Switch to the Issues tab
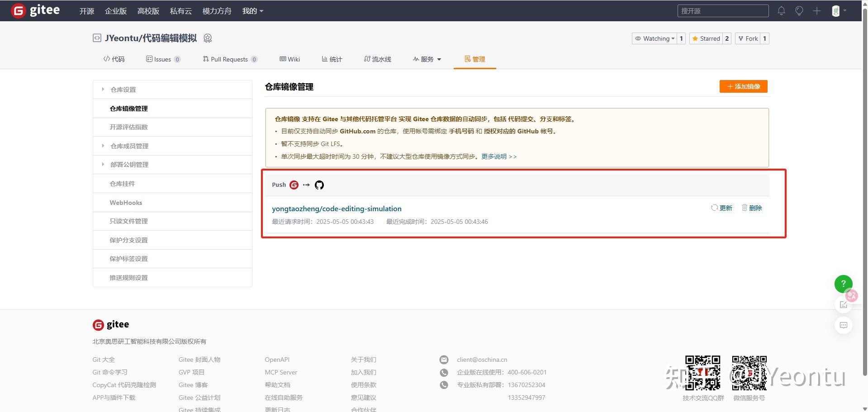This screenshot has height=412, width=868. pos(163,59)
